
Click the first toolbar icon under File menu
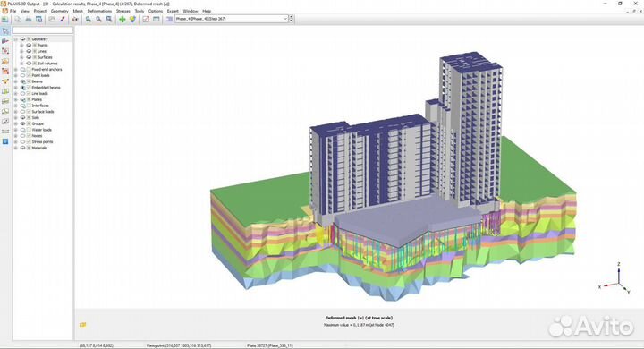pyautogui.click(x=5, y=19)
